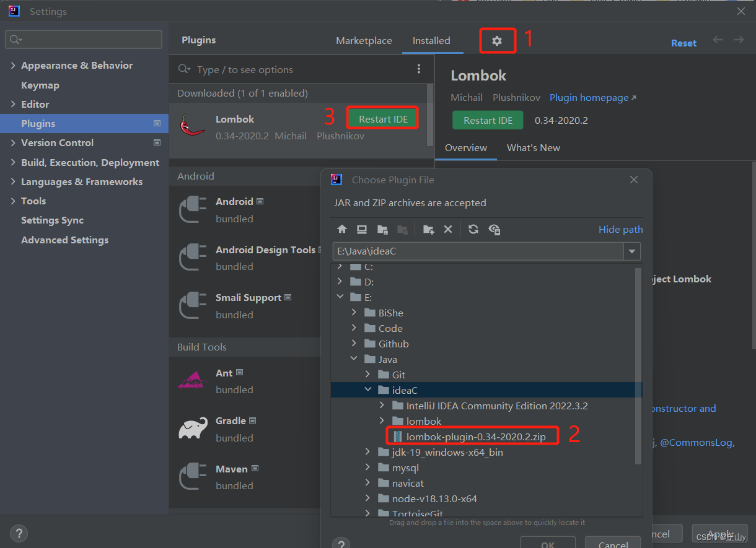The image size is (756, 548).
Task: Open the plugins gear settings icon
Action: [x=496, y=41]
